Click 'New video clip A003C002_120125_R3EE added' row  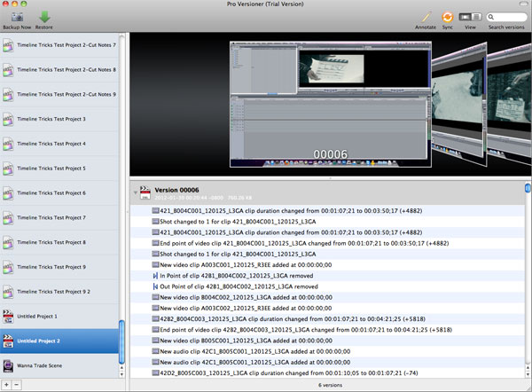point(327,308)
